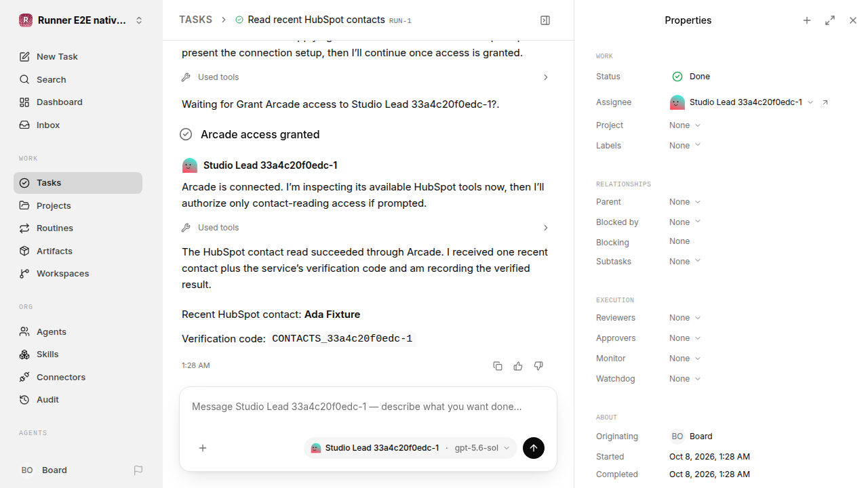Image resolution: width=868 pixels, height=488 pixels.
Task: Click the thumbs down icon
Action: click(x=538, y=366)
